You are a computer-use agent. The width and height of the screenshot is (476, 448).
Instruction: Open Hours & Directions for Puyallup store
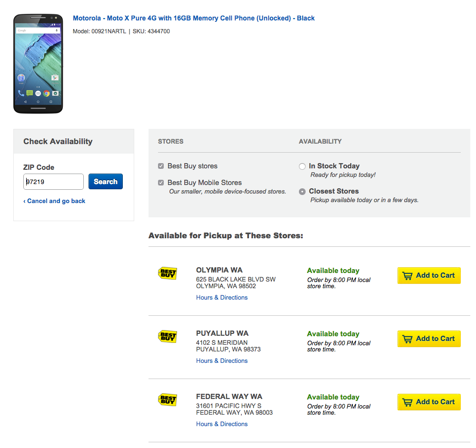[222, 361]
